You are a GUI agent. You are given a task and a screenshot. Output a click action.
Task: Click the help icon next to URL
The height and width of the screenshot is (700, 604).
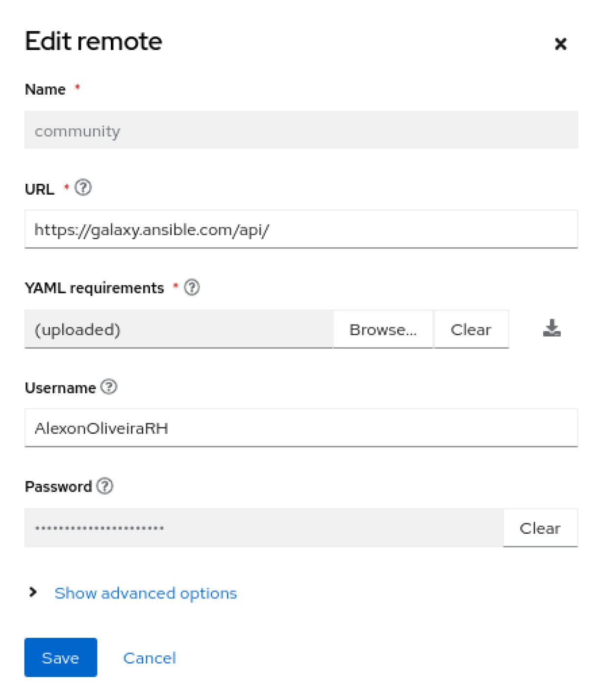[83, 188]
